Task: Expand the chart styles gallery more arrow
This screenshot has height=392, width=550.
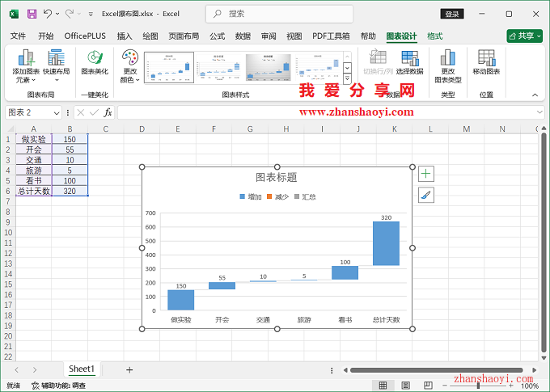Action: click(347, 80)
